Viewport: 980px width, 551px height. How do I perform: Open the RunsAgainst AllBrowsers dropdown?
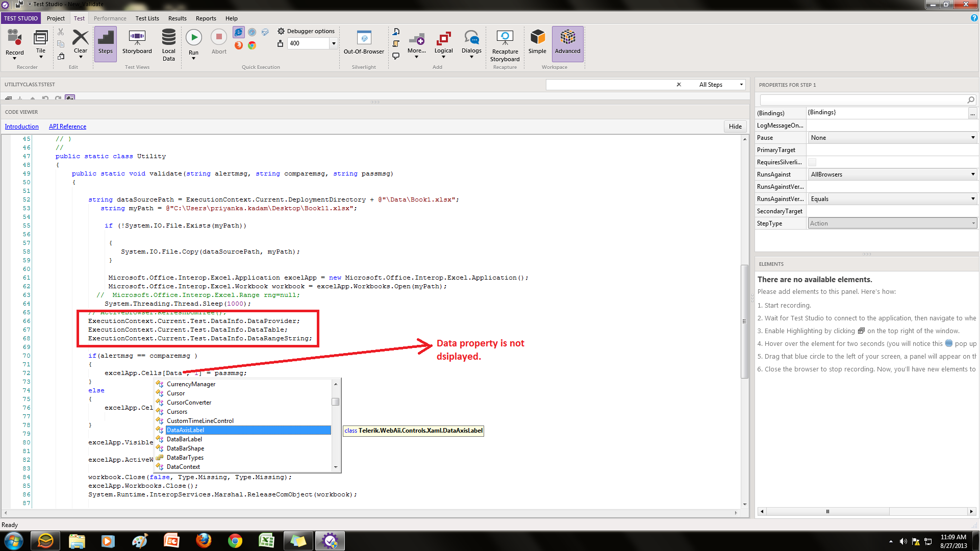coord(972,174)
